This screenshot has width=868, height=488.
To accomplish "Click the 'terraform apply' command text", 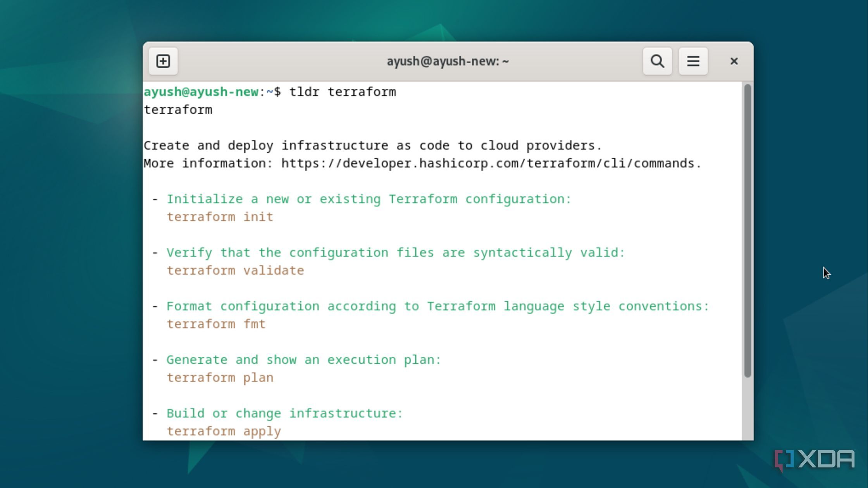I will coord(224,431).
